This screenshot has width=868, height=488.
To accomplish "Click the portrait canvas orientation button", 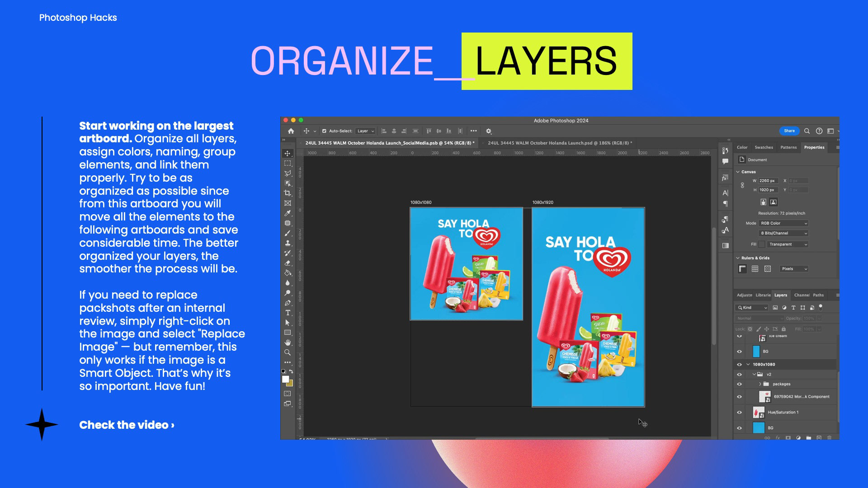I will [x=764, y=202].
